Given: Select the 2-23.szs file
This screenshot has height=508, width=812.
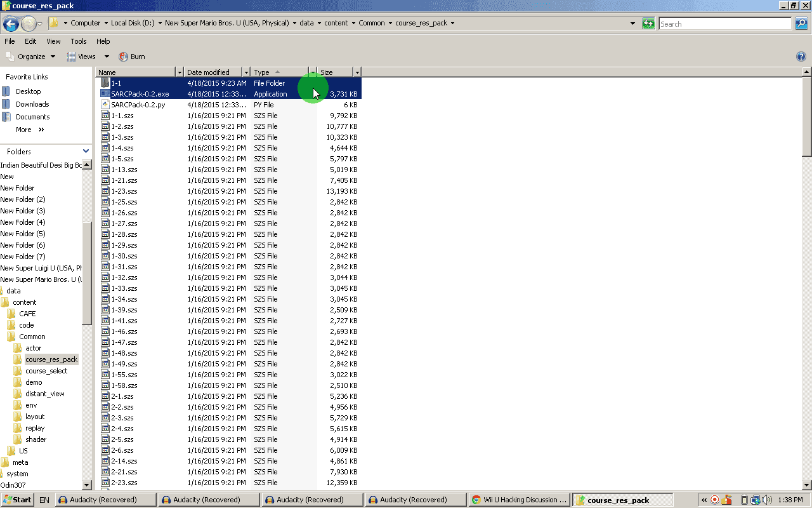Looking at the screenshot, I should tap(124, 483).
